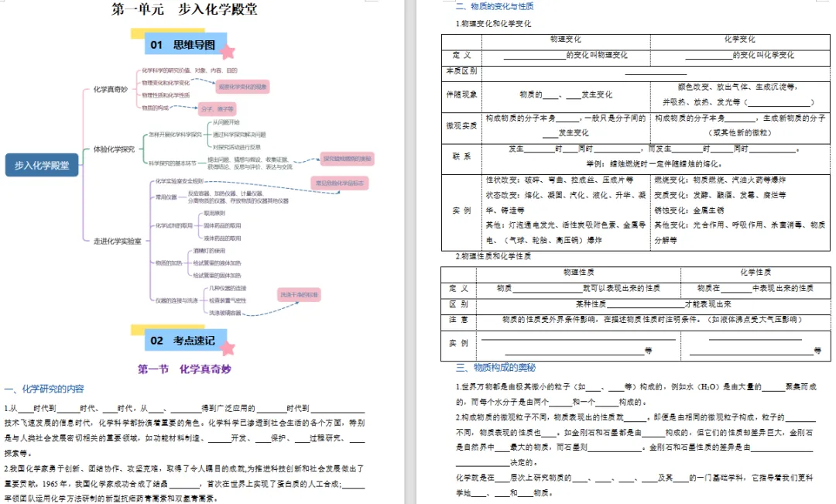Screen dimensions: 836x504
Task: Select the pink '分子、原子等' node
Action: pyautogui.click(x=217, y=109)
